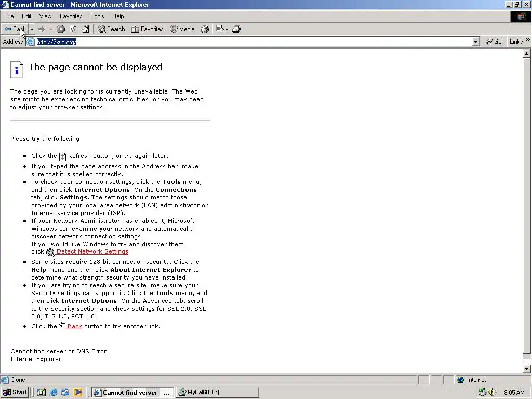Open the Media bar toolbar button
Image resolution: width=532 pixels, height=399 pixels.
(182, 29)
